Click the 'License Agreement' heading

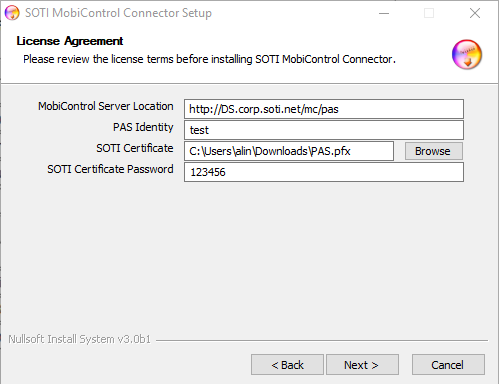(x=70, y=41)
